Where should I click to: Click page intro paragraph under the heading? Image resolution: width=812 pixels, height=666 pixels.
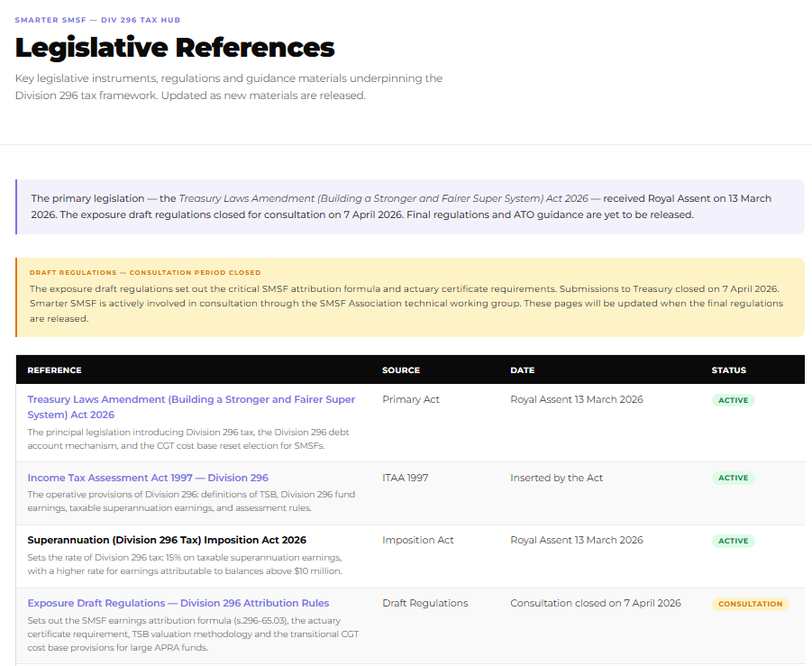click(x=229, y=87)
